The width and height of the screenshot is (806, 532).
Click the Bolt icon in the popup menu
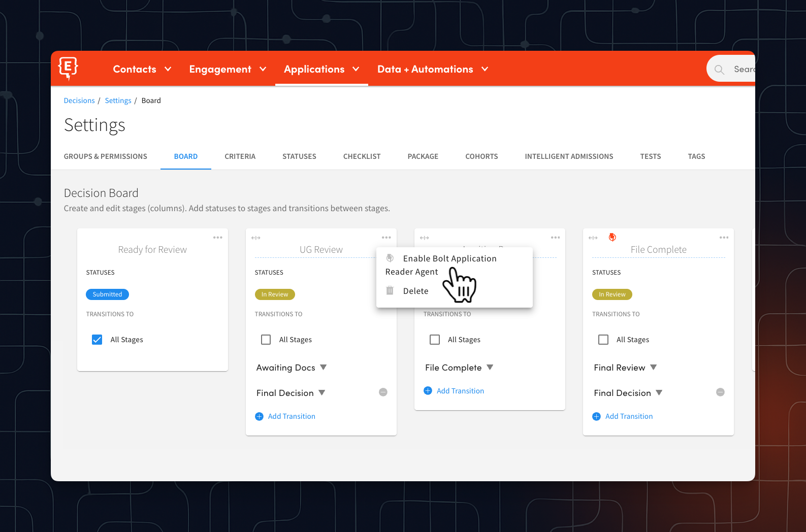click(390, 258)
